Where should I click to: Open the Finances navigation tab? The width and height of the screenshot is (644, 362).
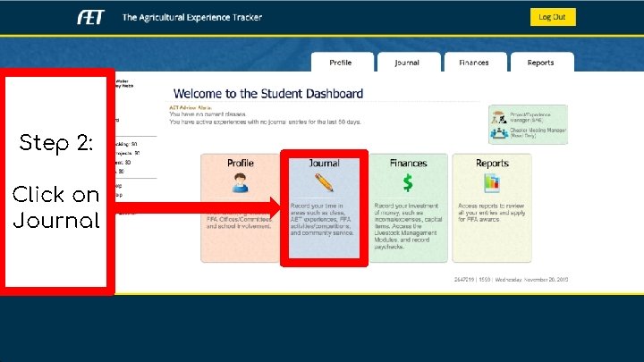pos(475,63)
